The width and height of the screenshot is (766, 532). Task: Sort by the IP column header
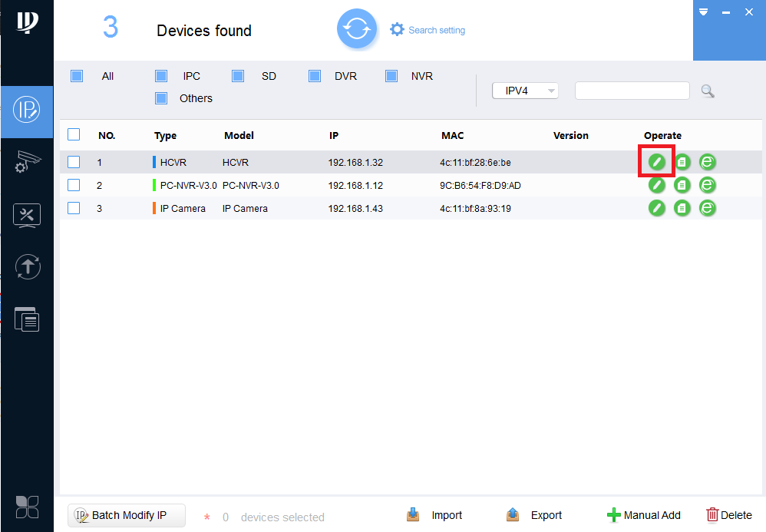point(334,135)
